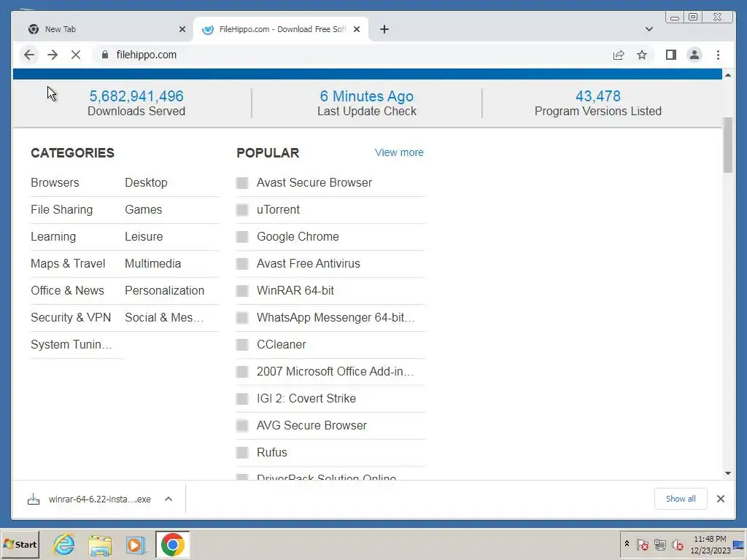The image size is (747, 560).
Task: Open the Multimedia category
Action: point(152,263)
